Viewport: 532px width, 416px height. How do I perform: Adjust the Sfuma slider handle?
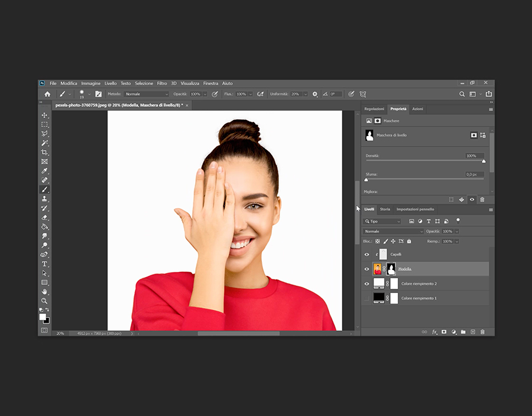click(x=366, y=180)
